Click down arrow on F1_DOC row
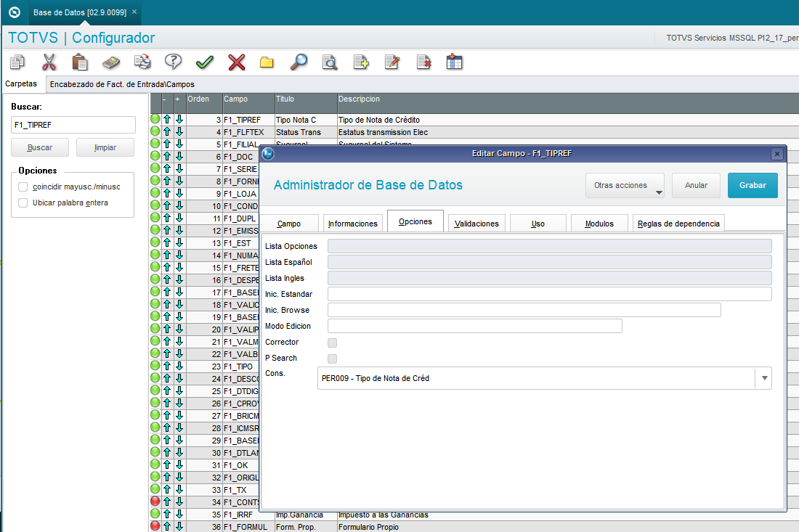Screen dimensions: 799x532 (179, 157)
